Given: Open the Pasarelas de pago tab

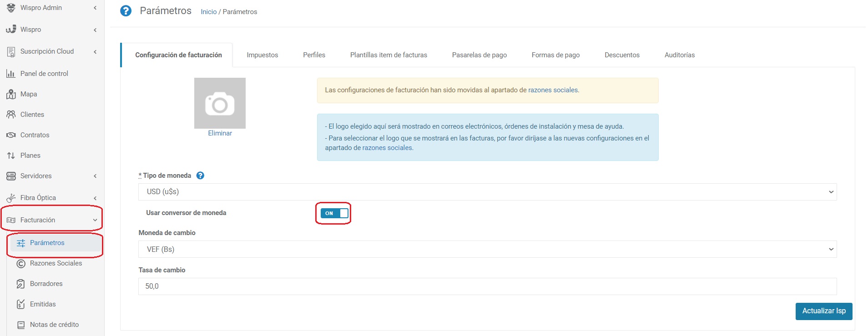Looking at the screenshot, I should tap(479, 55).
